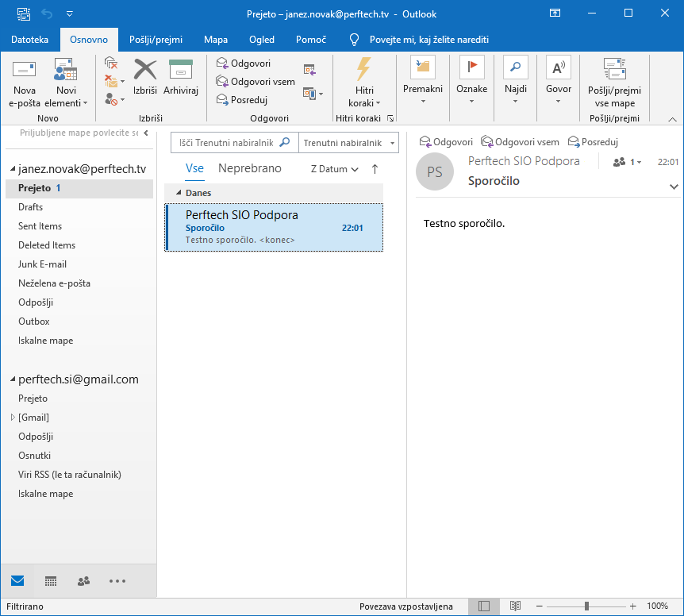Collapse the Danes group

(179, 192)
